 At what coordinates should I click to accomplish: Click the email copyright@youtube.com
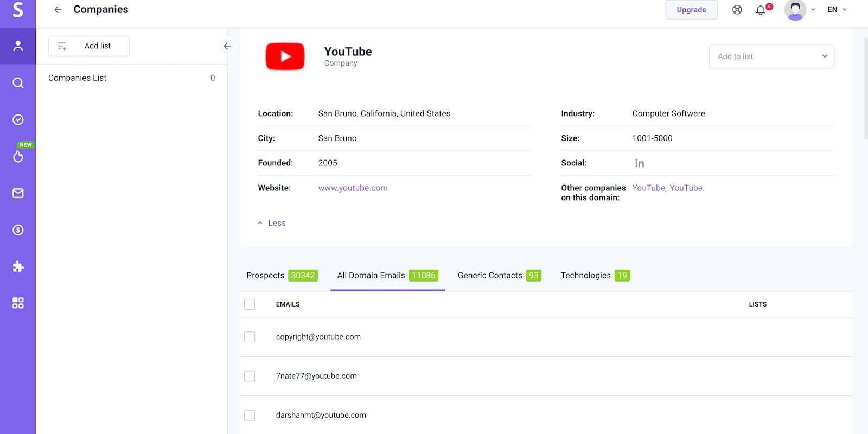[x=318, y=337]
